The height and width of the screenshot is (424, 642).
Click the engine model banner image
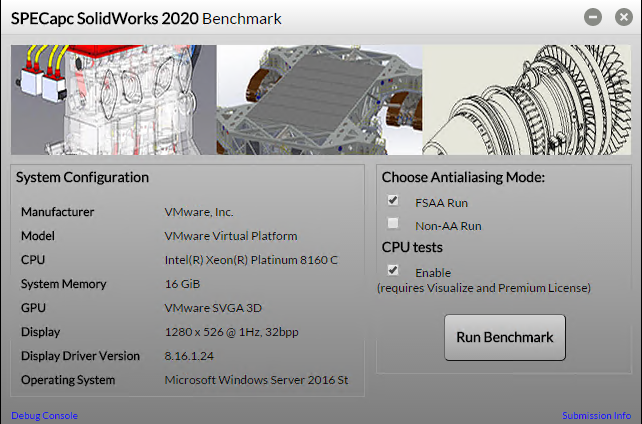113,99
